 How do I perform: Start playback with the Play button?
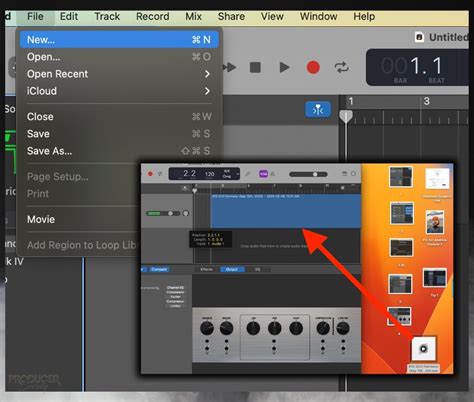point(284,68)
